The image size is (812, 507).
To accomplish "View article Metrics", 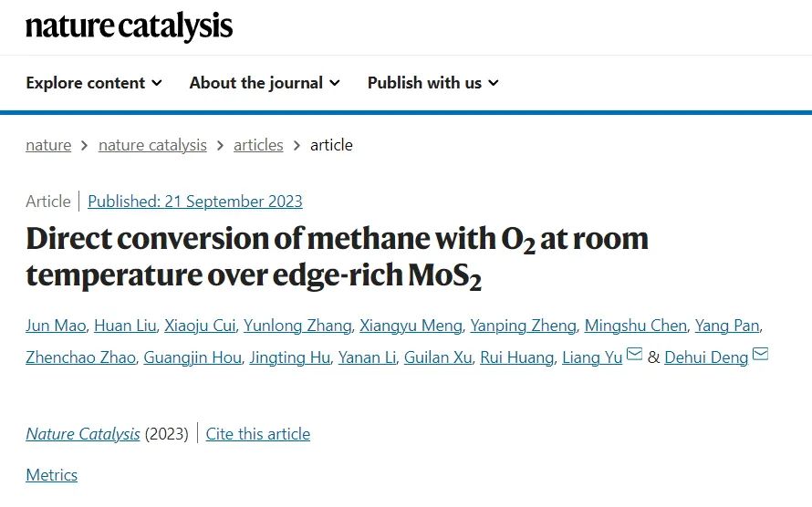I will (51, 475).
